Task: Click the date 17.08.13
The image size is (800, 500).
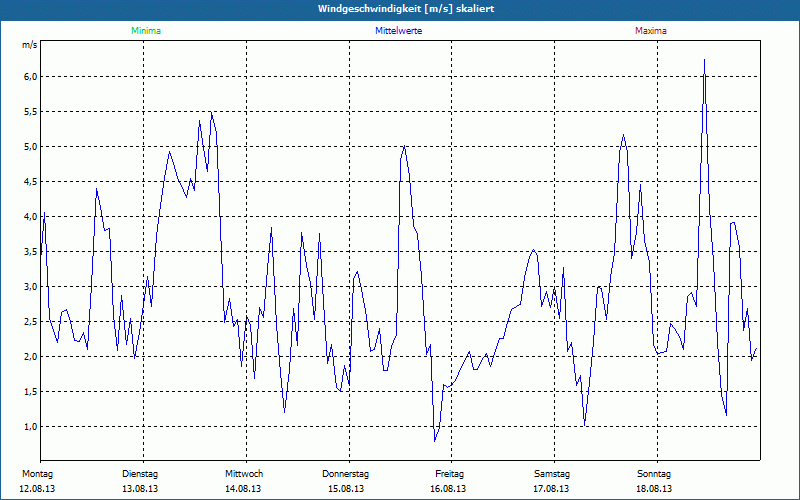Action: 551,489
